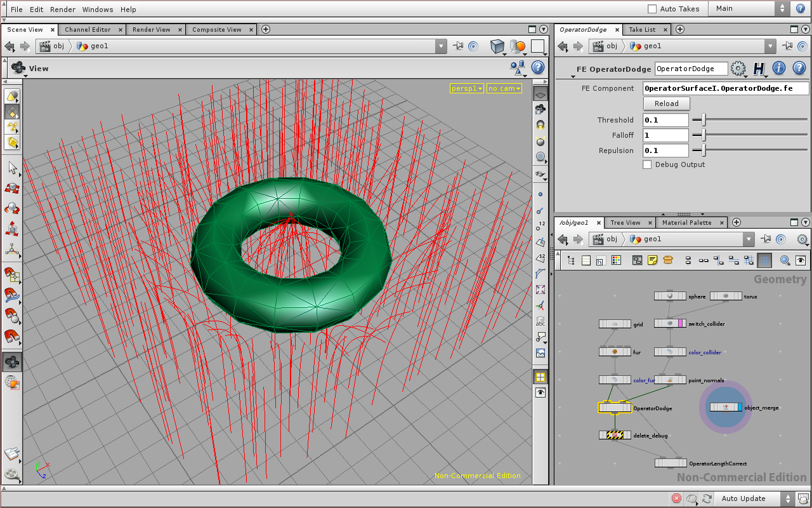812x508 pixels.
Task: Open the Take List tab
Action: pyautogui.click(x=642, y=29)
